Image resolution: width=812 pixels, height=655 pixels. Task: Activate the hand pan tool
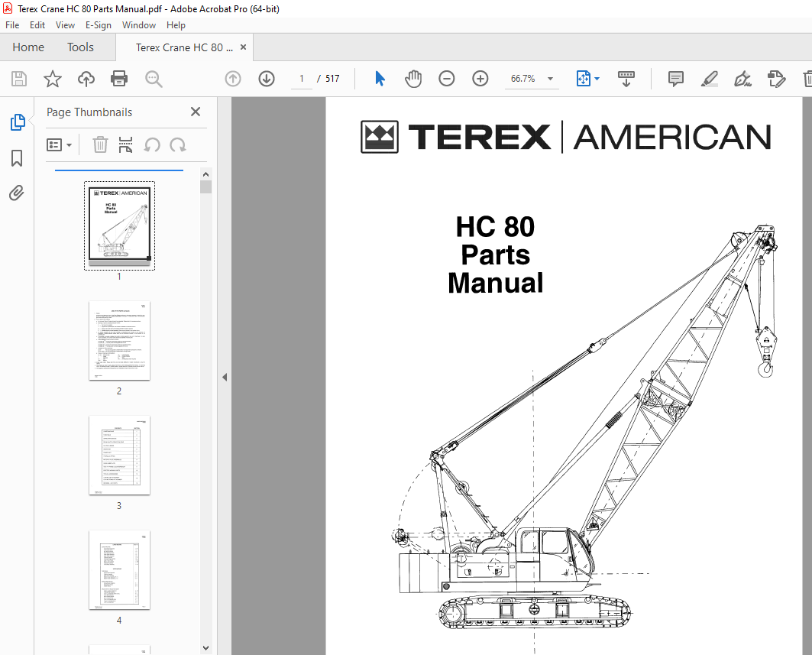coord(413,79)
